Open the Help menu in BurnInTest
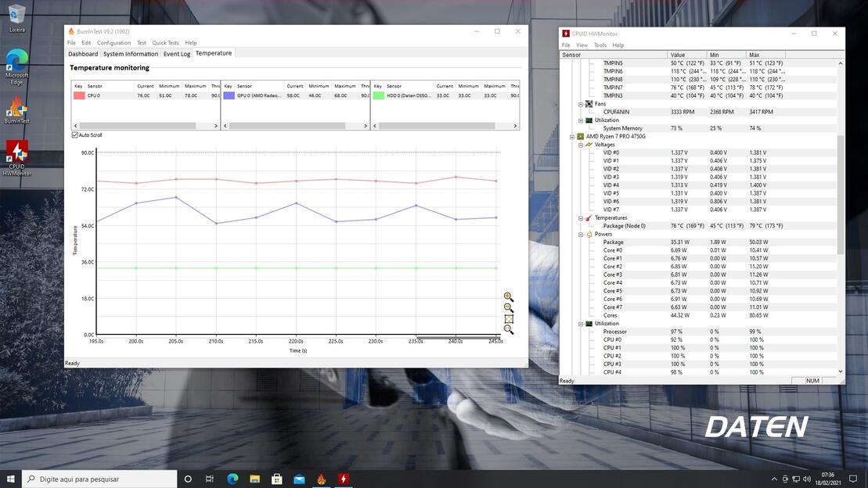This screenshot has width=868, height=488. coord(191,42)
